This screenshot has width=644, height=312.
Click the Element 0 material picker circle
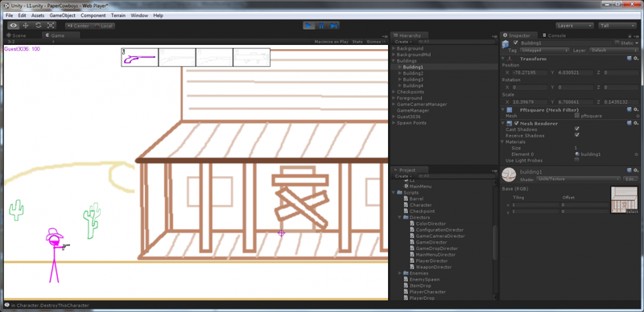pyautogui.click(x=636, y=154)
